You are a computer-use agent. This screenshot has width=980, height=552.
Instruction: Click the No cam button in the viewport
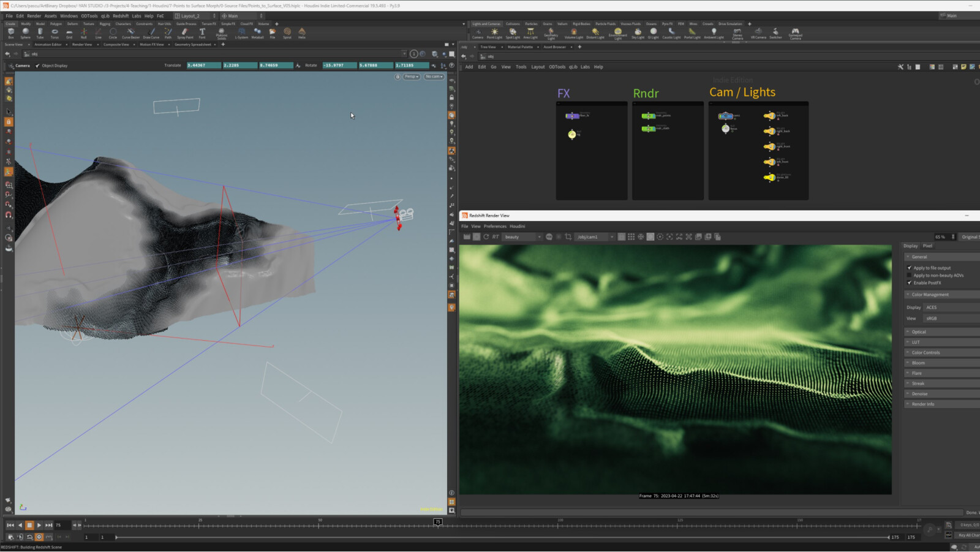pos(434,76)
